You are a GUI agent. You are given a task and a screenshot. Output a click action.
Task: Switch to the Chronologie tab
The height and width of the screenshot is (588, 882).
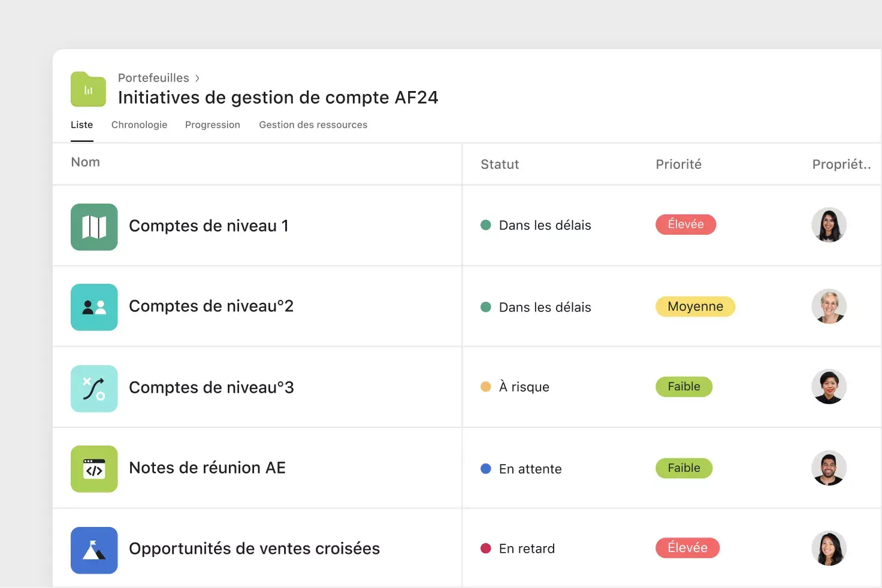[x=139, y=125]
